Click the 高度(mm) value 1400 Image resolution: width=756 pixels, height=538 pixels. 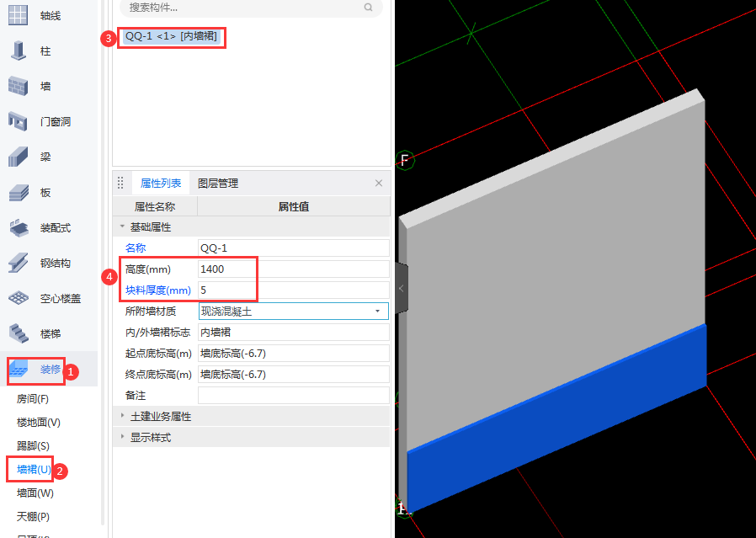[294, 269]
